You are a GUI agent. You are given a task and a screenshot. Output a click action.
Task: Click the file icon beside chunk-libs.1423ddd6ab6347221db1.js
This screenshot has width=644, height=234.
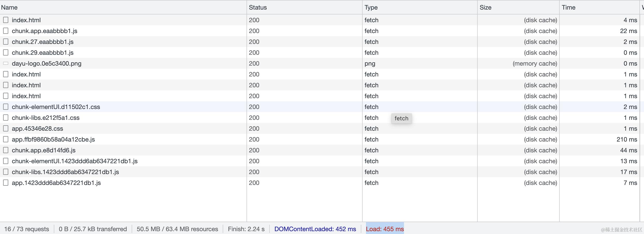tap(6, 172)
